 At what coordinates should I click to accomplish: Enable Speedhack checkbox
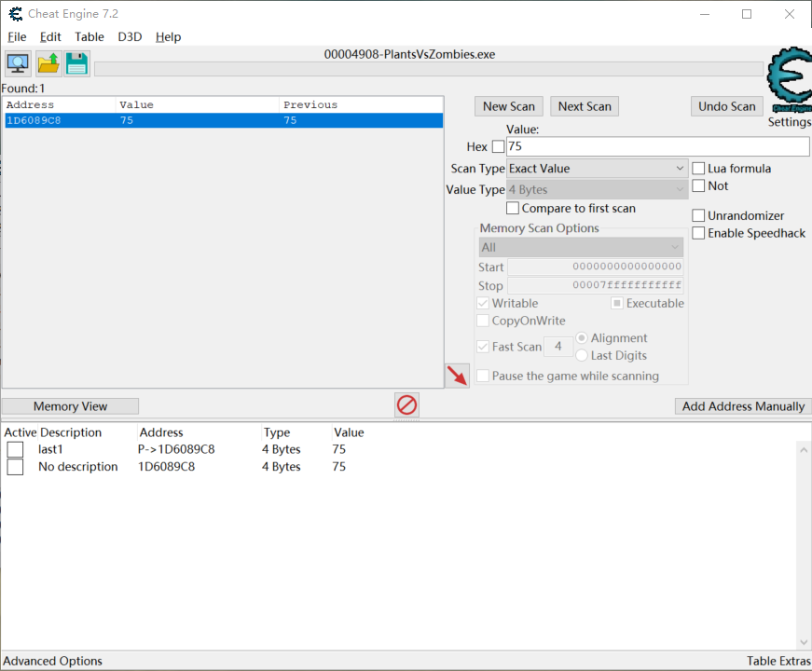(698, 233)
